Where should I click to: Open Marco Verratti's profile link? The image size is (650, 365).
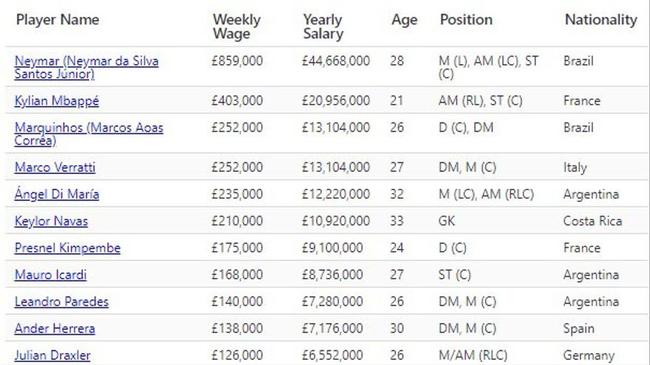click(55, 167)
